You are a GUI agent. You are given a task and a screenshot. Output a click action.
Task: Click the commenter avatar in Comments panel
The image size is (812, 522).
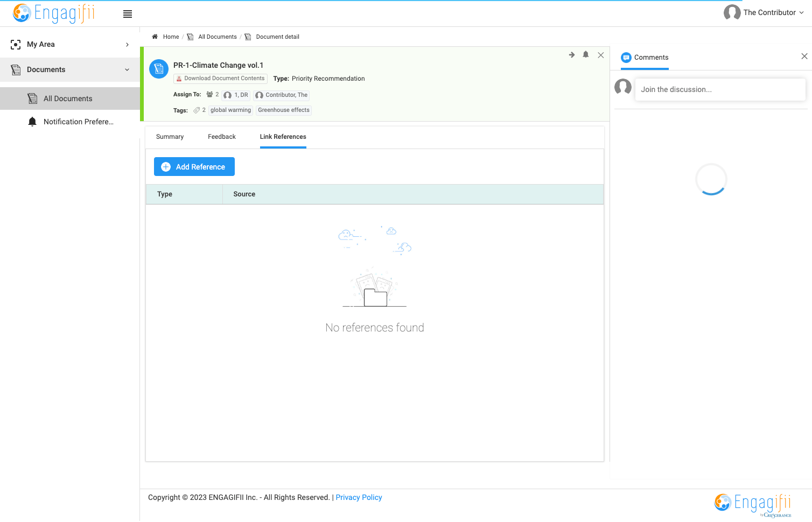coord(623,87)
